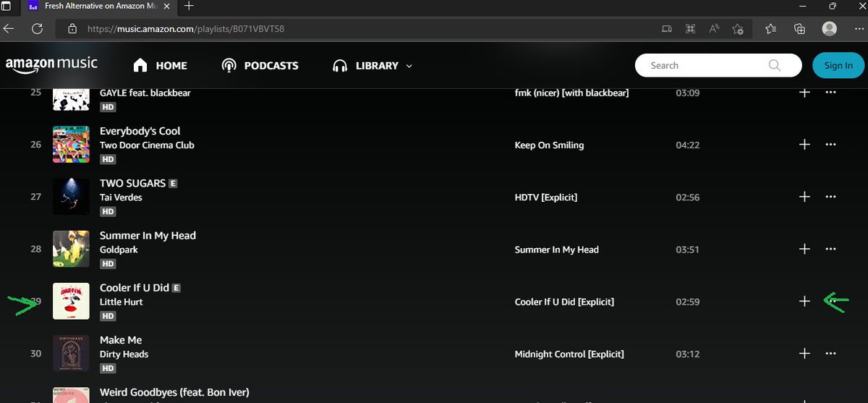
Task: Click the 04:22 duration text
Action: [x=687, y=145]
